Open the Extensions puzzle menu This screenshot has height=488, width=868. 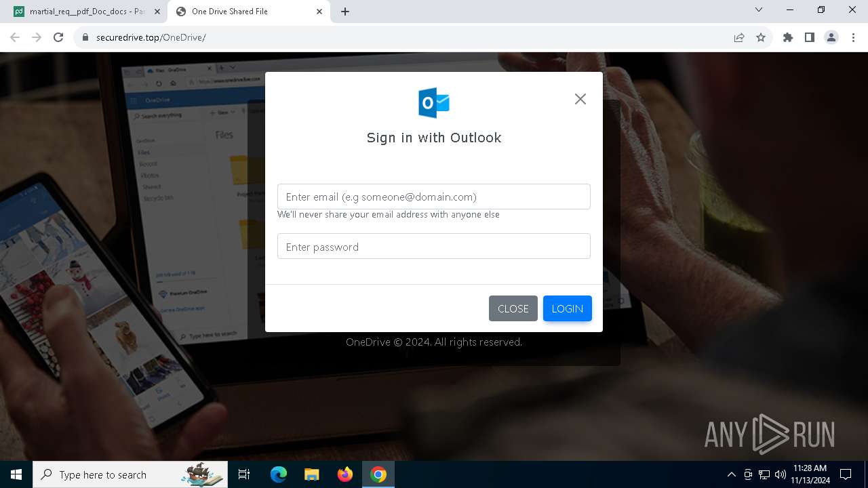788,37
